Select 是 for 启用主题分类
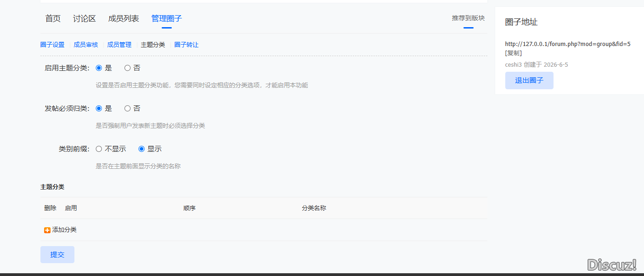The width and height of the screenshot is (644, 276). coord(99,68)
